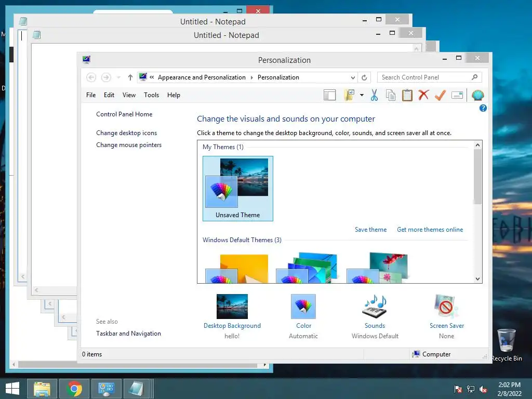
Task: Click the Search Control Panel field
Action: point(429,77)
